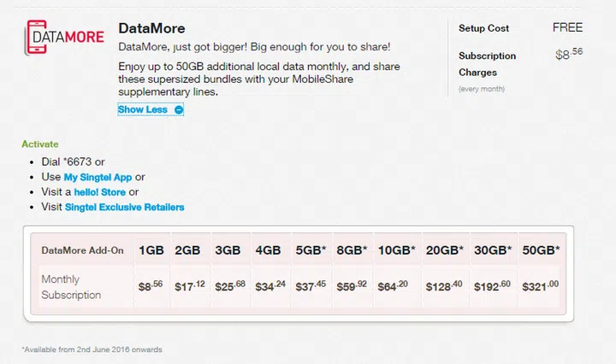Click the Activate section heading
This screenshot has width=616, height=364.
click(40, 144)
